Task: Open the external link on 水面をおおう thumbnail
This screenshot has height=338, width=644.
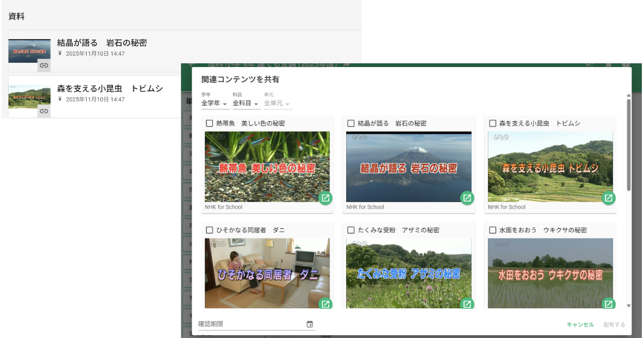Action: (608, 304)
